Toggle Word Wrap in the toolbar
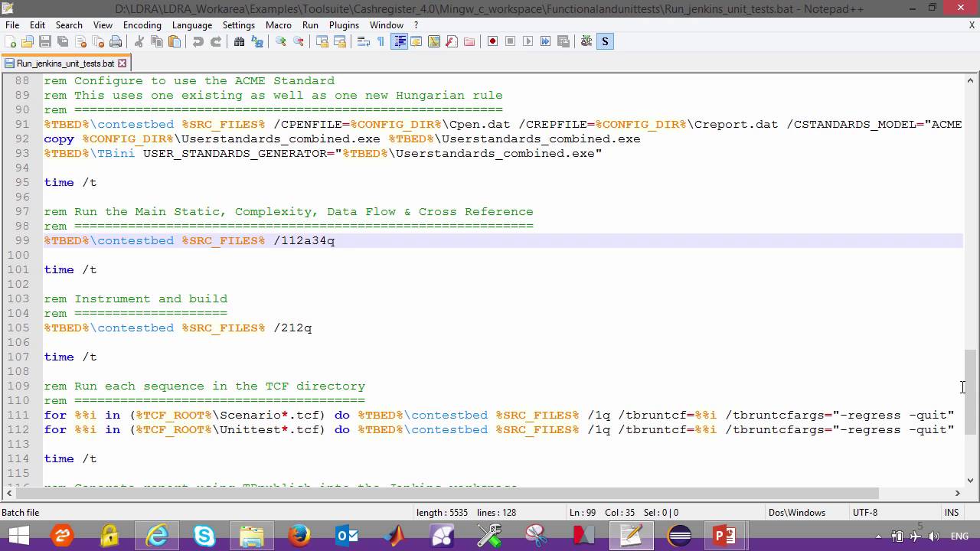Viewport: 980px width, 551px height. [364, 41]
